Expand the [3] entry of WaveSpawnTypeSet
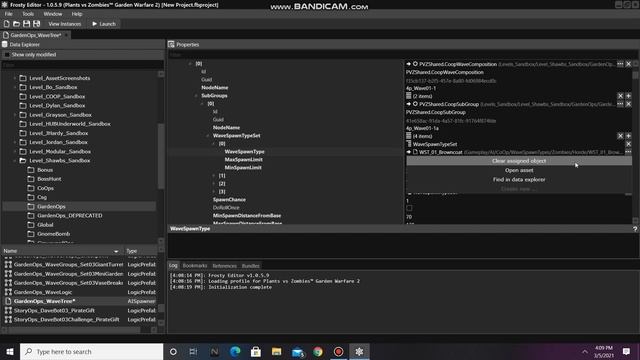The image size is (640, 360). (x=213, y=191)
